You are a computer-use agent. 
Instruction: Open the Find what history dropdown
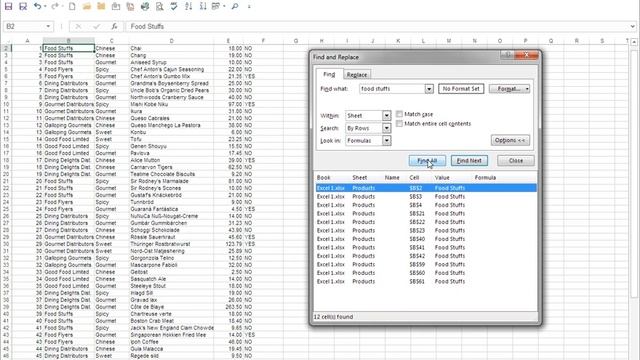[x=429, y=89]
